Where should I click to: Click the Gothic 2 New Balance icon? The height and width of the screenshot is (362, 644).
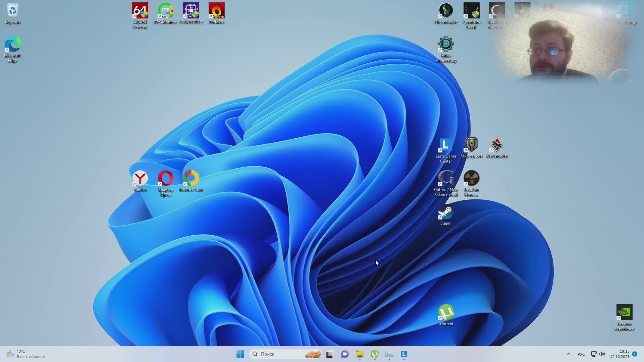click(446, 178)
